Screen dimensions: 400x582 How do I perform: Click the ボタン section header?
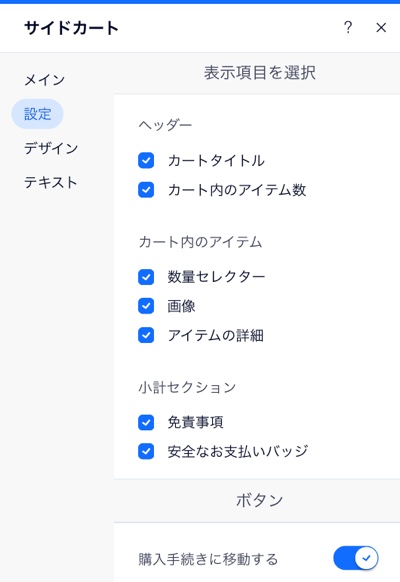click(259, 500)
